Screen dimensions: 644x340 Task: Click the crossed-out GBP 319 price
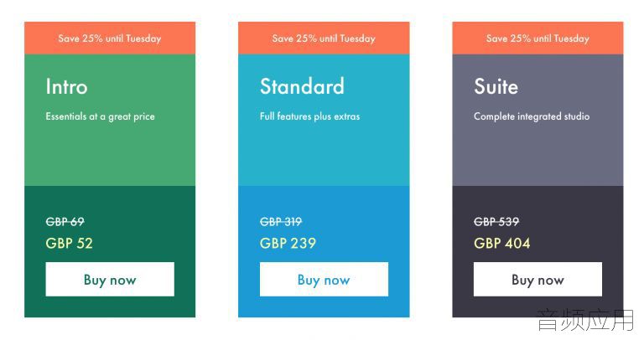click(x=281, y=222)
